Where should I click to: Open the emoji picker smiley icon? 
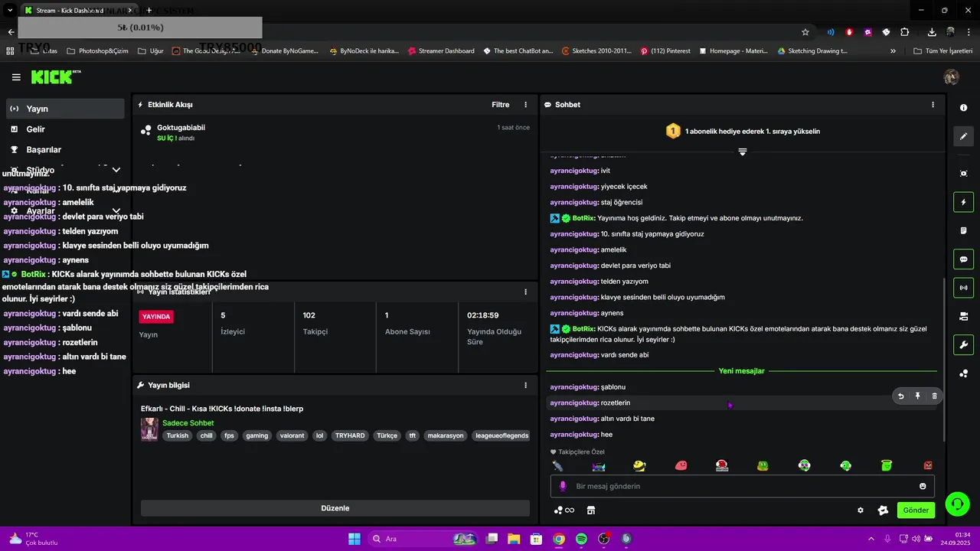click(923, 486)
